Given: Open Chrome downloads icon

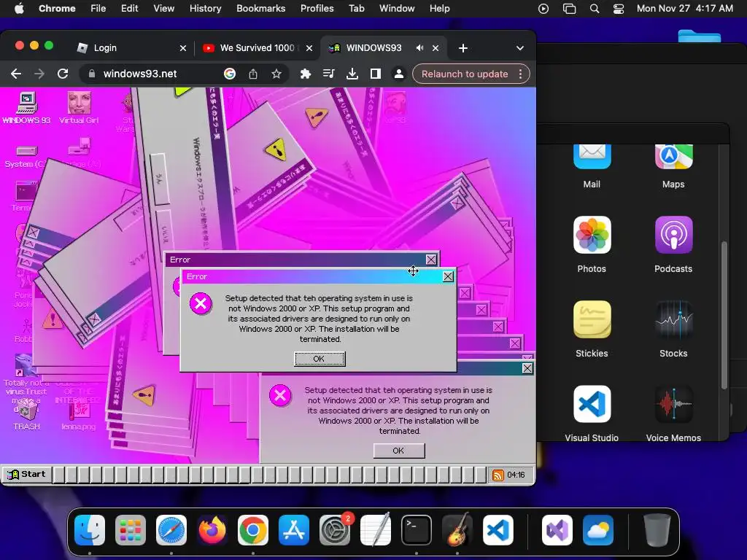Looking at the screenshot, I should click(352, 74).
